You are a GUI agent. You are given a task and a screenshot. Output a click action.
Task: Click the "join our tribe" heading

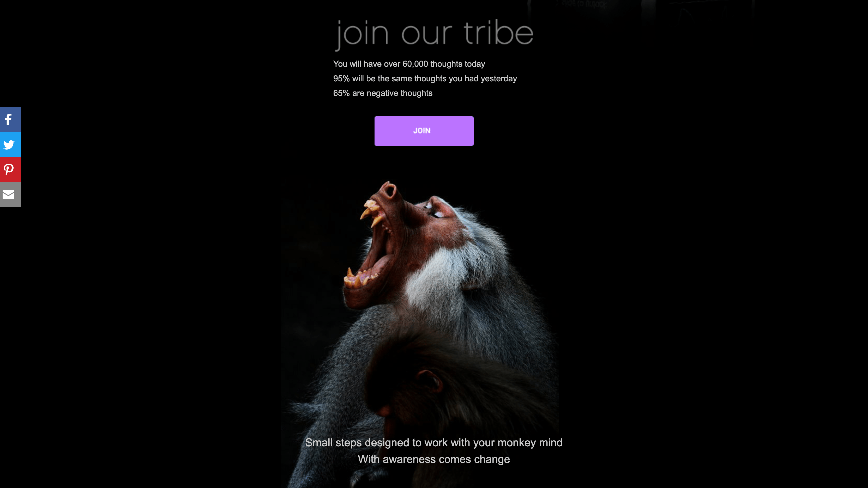434,34
